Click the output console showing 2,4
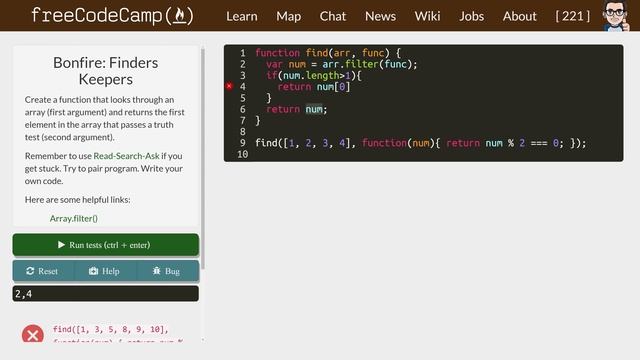The height and width of the screenshot is (360, 640). click(106, 294)
